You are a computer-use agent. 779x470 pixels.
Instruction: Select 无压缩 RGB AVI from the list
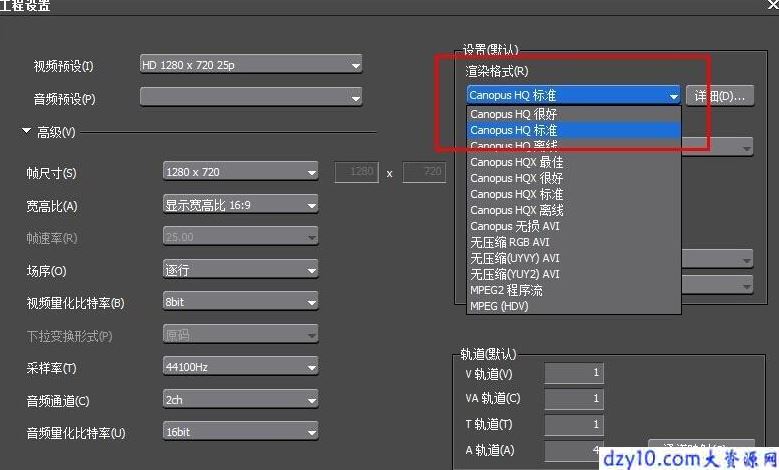[x=573, y=242]
